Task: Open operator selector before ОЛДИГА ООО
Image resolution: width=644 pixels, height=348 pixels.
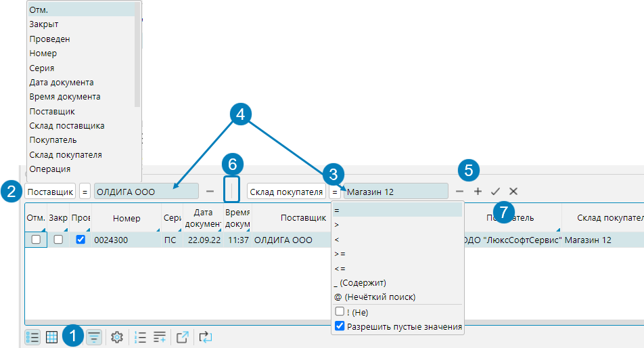Action: point(85,192)
